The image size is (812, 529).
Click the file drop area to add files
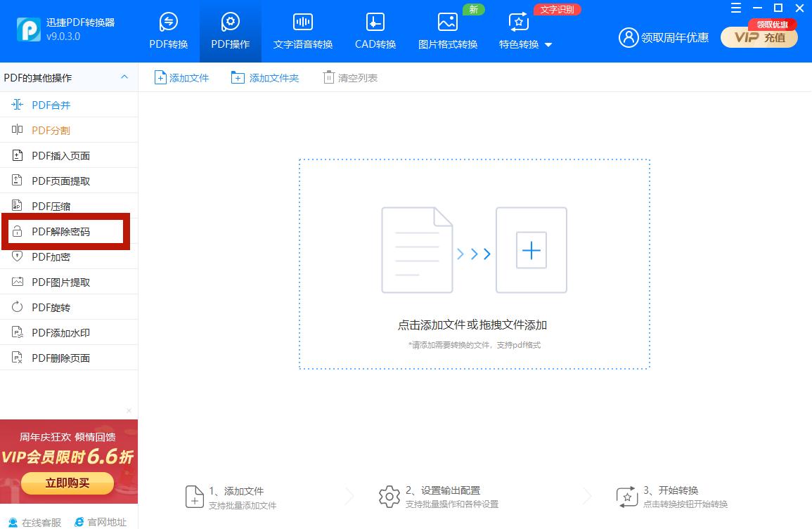pyautogui.click(x=475, y=263)
